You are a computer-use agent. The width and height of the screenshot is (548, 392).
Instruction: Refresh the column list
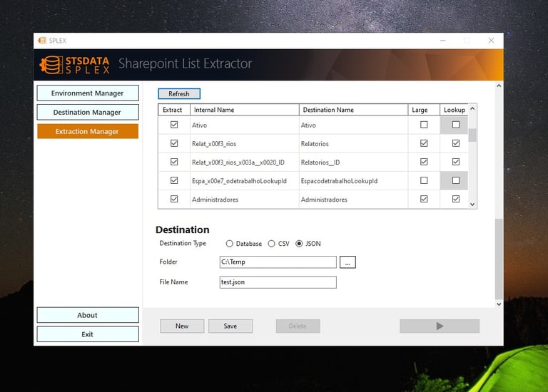click(179, 94)
